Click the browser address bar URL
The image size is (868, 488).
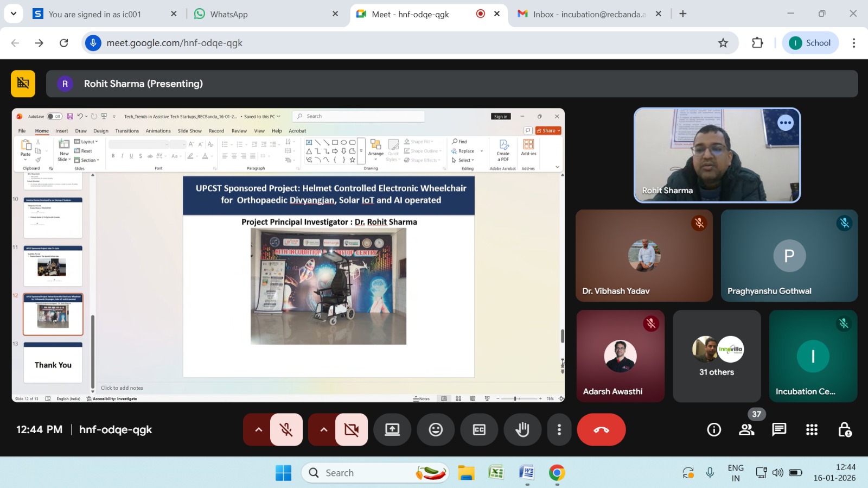[x=380, y=43]
